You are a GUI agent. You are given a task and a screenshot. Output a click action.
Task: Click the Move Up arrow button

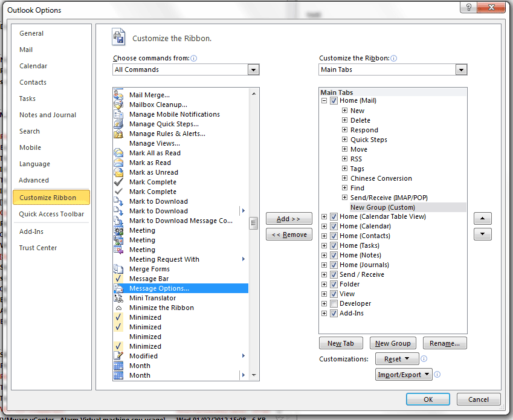click(x=482, y=218)
